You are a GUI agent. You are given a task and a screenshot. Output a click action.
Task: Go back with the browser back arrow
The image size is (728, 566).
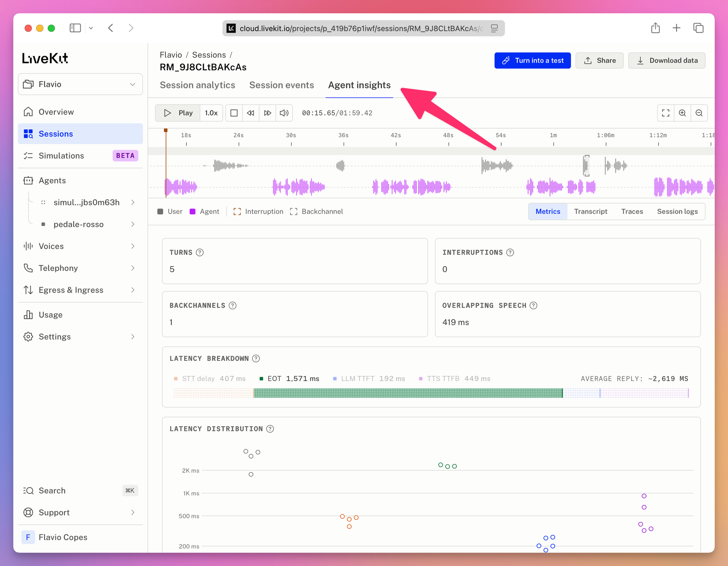[111, 28]
